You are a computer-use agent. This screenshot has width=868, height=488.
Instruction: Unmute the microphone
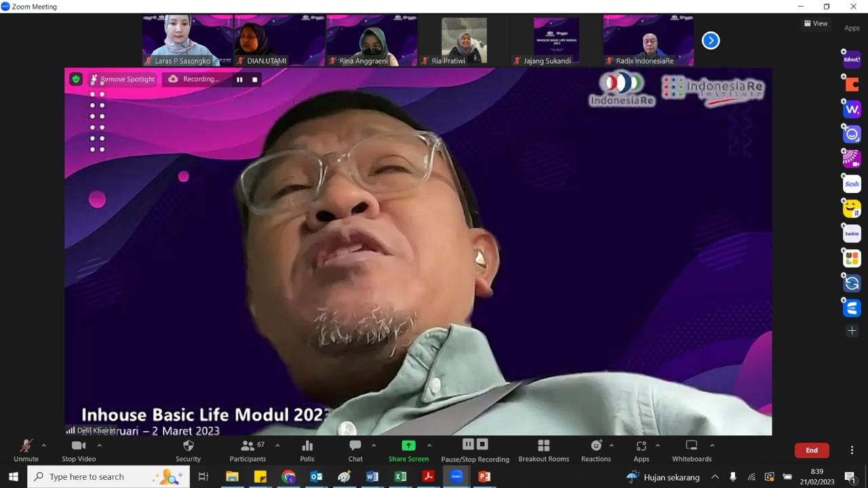pos(26,451)
